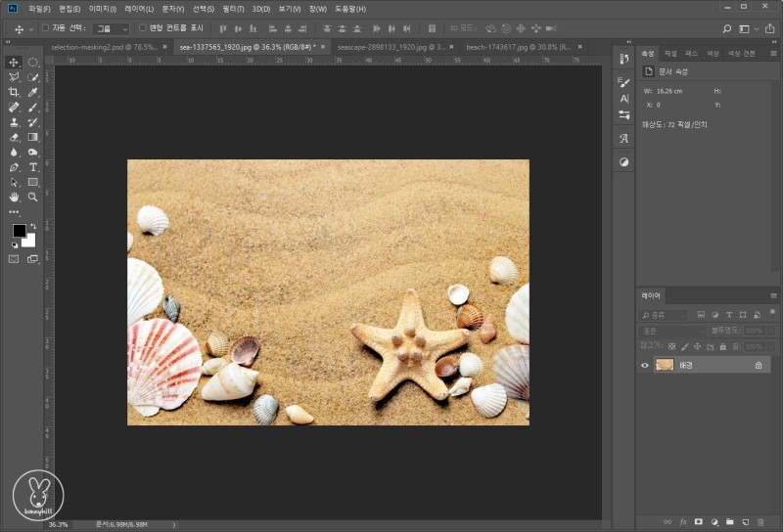
Task: Add a layer mask using bottom icon
Action: point(698,522)
